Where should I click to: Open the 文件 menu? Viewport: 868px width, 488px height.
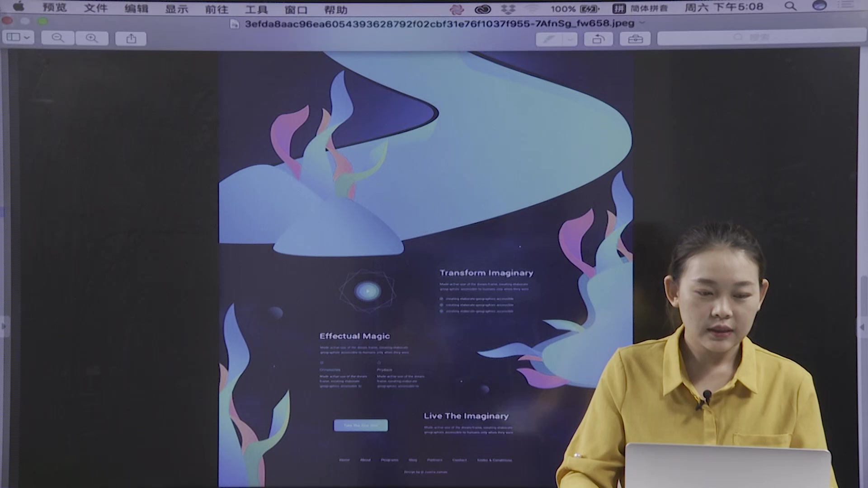[x=95, y=8]
